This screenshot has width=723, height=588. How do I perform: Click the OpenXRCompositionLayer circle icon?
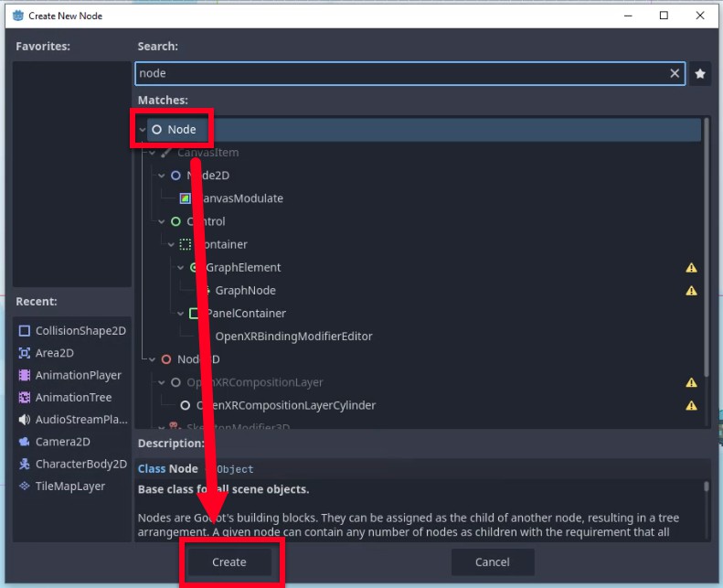point(175,382)
